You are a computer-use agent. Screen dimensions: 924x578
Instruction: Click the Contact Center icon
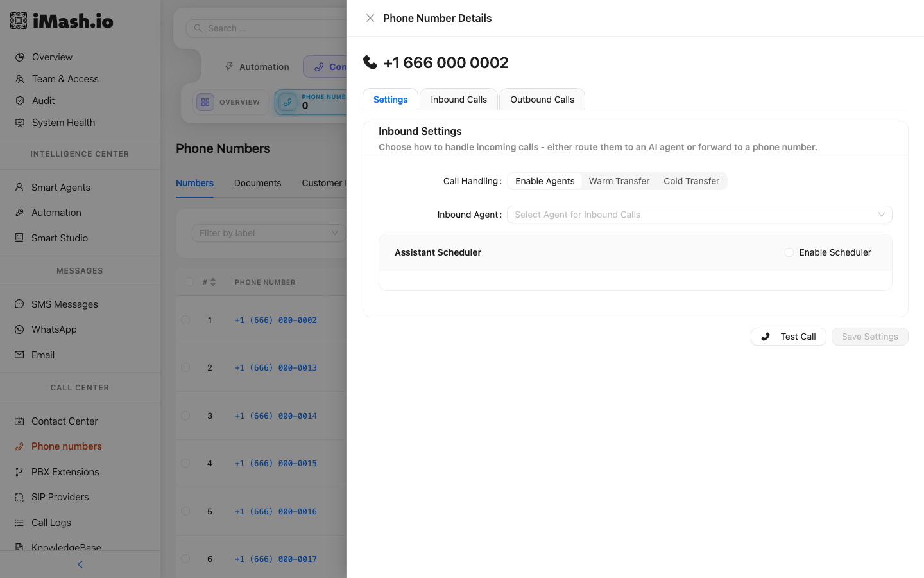[x=19, y=421]
